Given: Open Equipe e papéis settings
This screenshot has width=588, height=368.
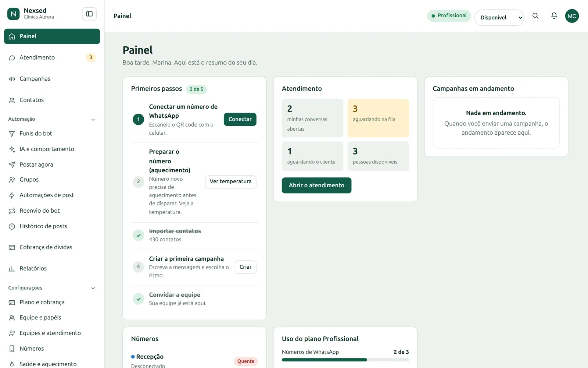Looking at the screenshot, I should point(52,318).
